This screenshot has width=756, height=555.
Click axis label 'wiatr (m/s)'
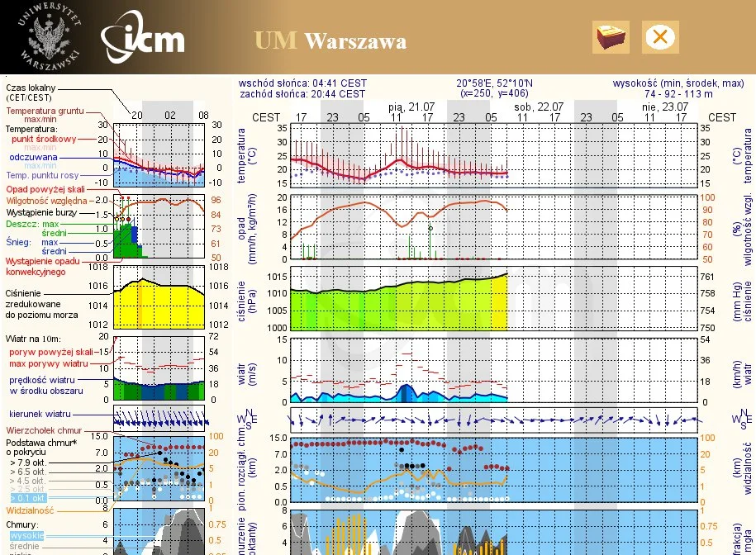coord(246,374)
